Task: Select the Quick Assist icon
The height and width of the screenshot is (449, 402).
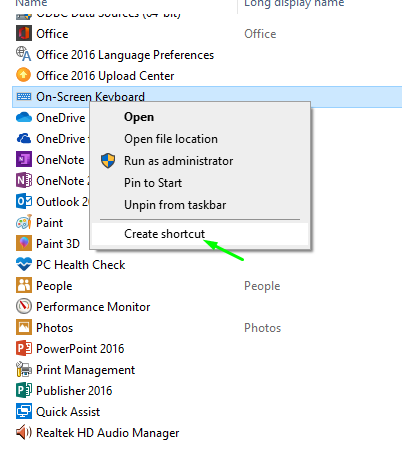Action: (24, 411)
